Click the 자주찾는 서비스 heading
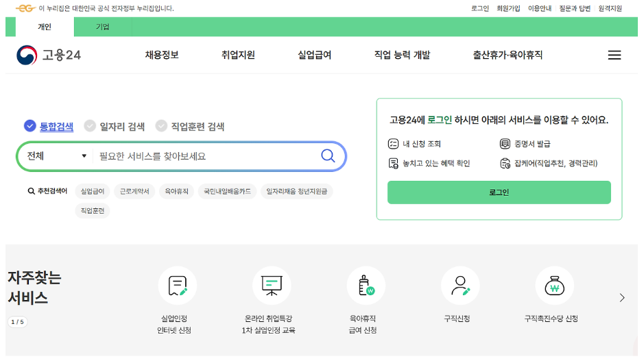This screenshot has height=361, width=644. tap(34, 288)
